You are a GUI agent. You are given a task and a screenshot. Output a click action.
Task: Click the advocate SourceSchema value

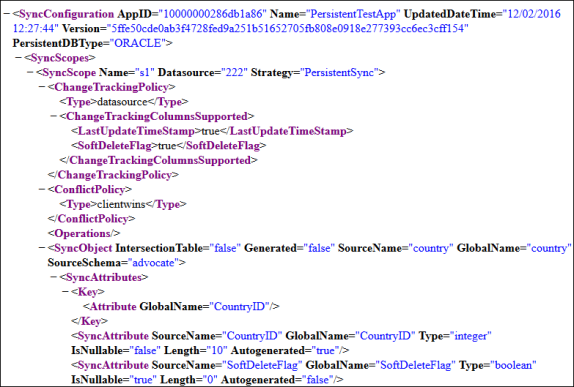pyautogui.click(x=153, y=263)
